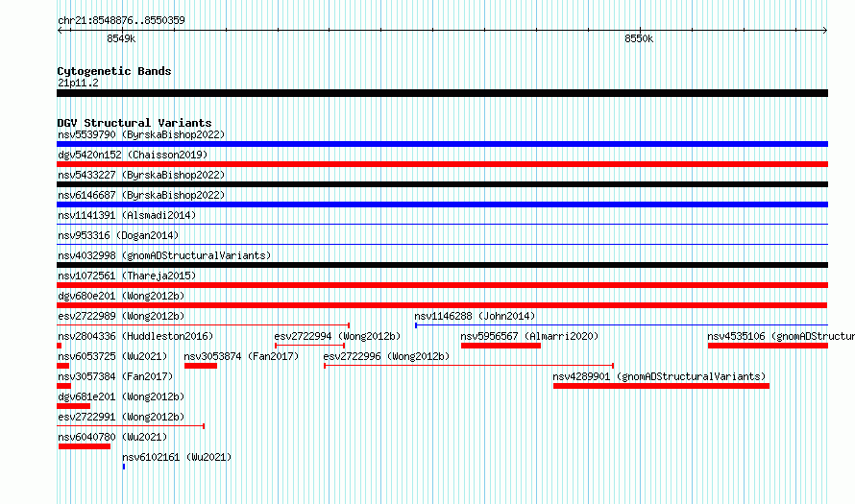Image resolution: width=855 pixels, height=504 pixels.
Task: Select variant esv2722989 (Wong2012b)
Action: click(x=121, y=316)
